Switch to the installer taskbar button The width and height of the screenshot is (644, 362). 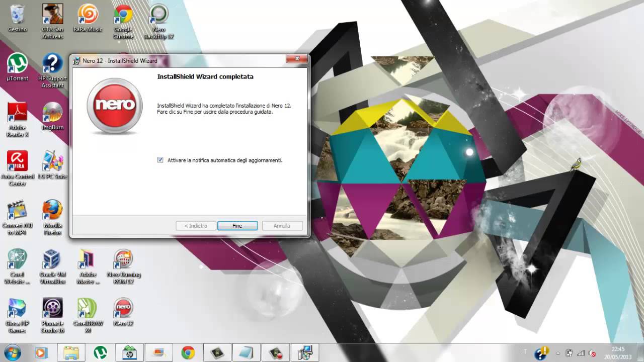305,353
